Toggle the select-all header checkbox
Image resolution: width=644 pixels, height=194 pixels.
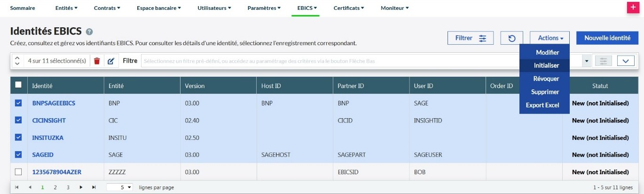tap(18, 85)
